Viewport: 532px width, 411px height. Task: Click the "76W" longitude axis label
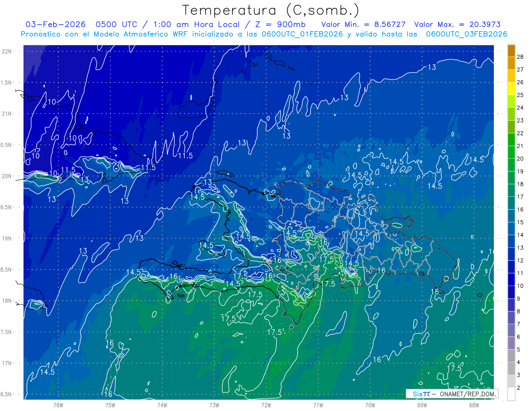[x=58, y=405]
